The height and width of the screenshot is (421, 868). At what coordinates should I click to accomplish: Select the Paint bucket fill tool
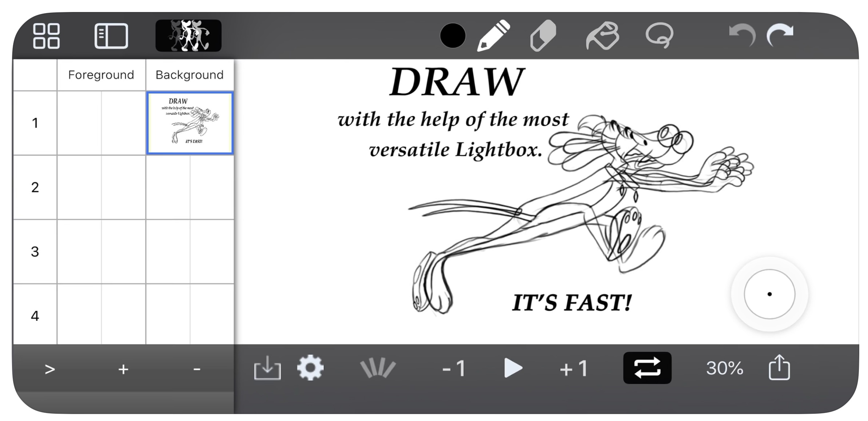tap(602, 36)
